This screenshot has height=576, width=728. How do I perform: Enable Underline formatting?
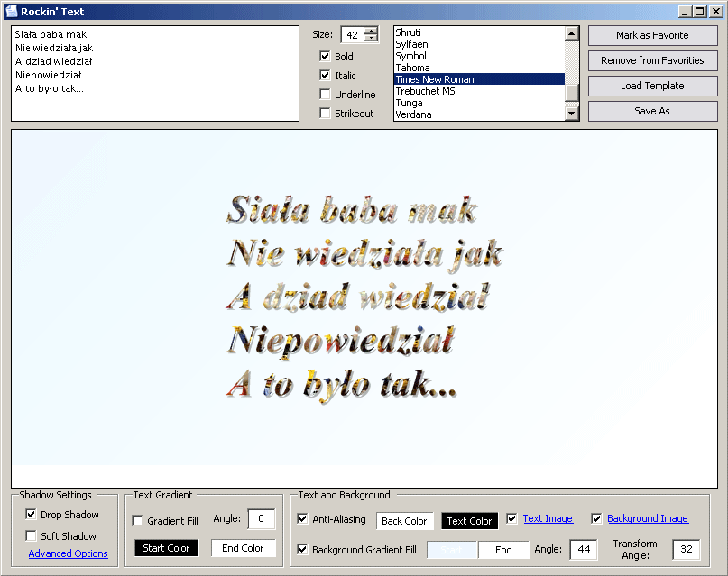[x=324, y=94]
